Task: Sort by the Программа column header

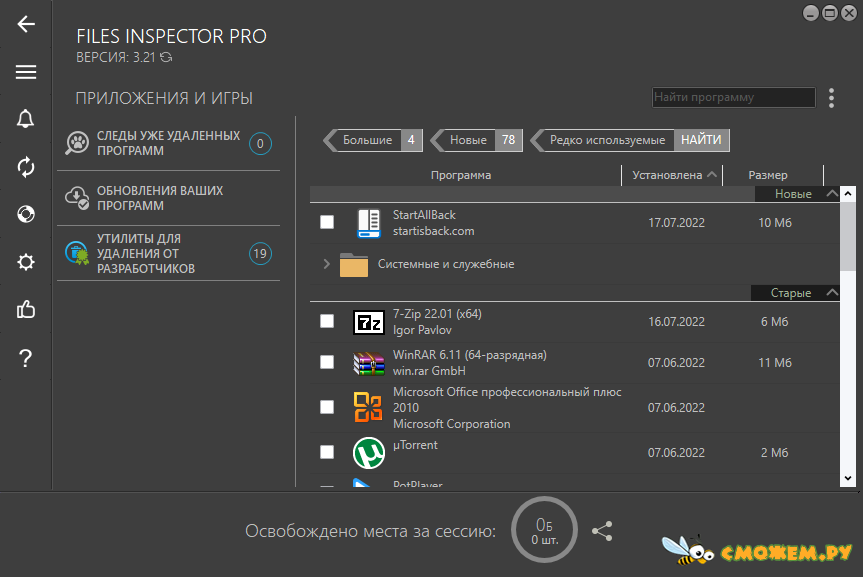Action: (461, 175)
